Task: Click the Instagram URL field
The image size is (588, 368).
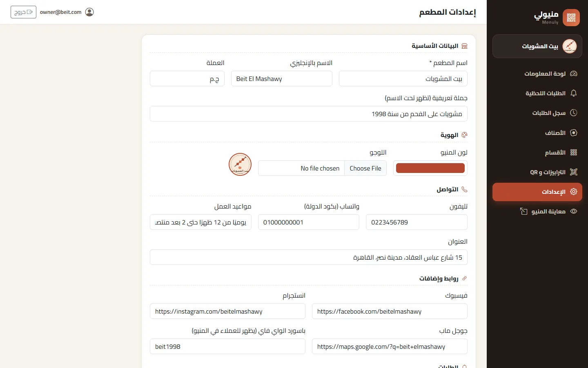Action: click(227, 311)
